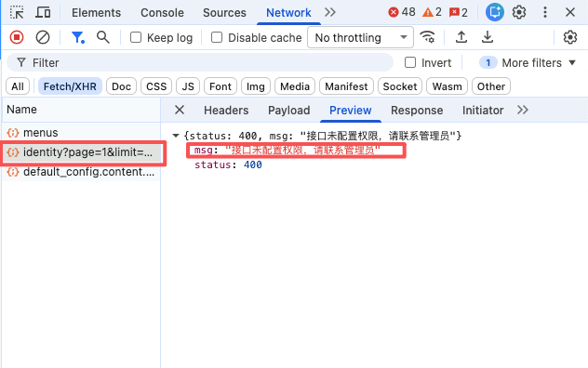Click the status: 400 property

(x=228, y=164)
